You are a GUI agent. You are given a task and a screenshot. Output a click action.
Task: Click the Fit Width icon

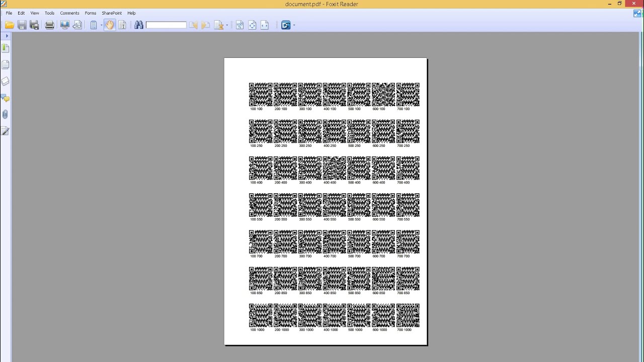(x=265, y=25)
